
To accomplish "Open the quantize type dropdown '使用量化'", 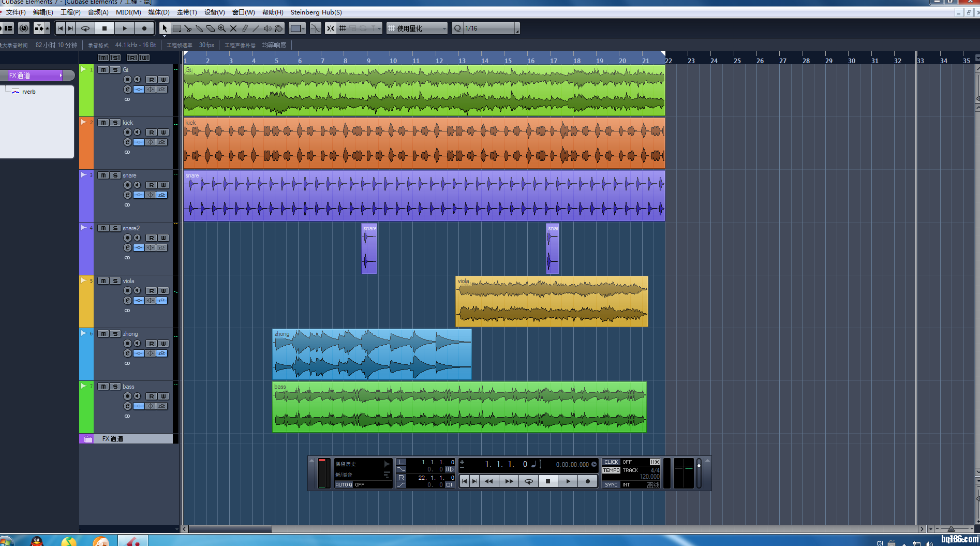I will (x=418, y=28).
